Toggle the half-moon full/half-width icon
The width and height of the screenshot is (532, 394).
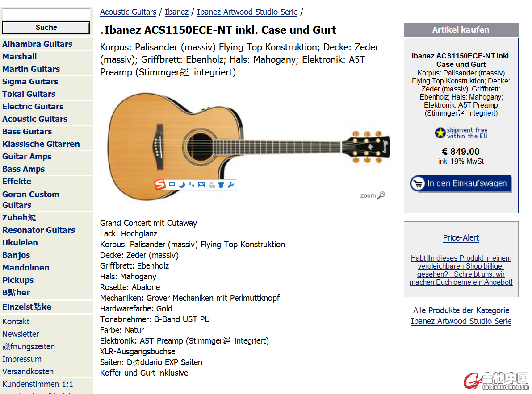point(182,185)
